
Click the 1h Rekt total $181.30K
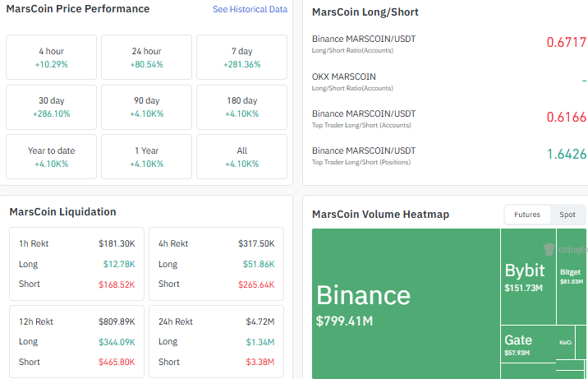click(117, 243)
